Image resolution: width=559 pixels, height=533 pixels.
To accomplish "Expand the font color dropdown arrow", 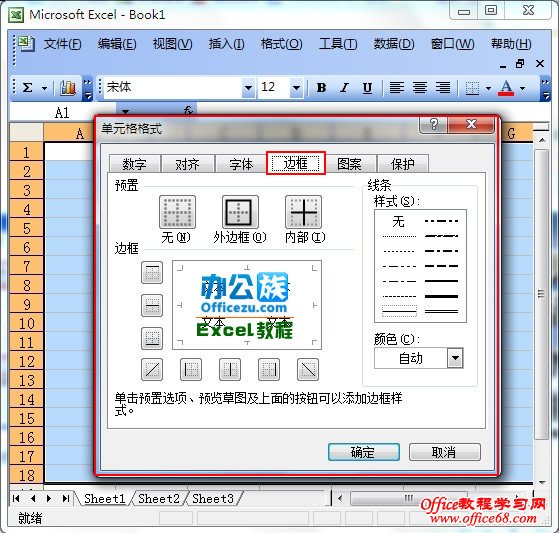I will pos(522,88).
